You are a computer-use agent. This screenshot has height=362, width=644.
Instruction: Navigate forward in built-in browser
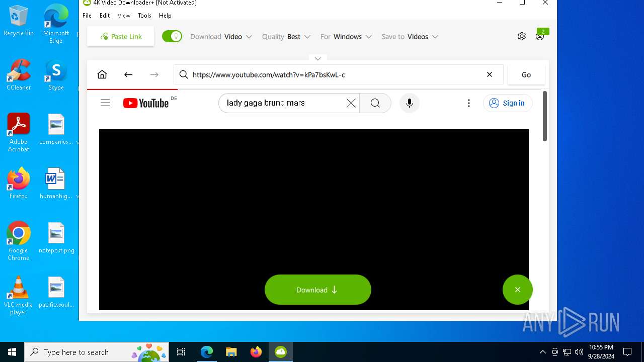pos(154,74)
